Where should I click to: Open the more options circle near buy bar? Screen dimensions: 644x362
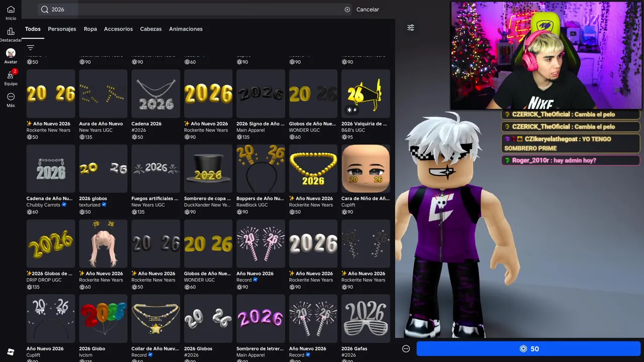[x=406, y=348]
